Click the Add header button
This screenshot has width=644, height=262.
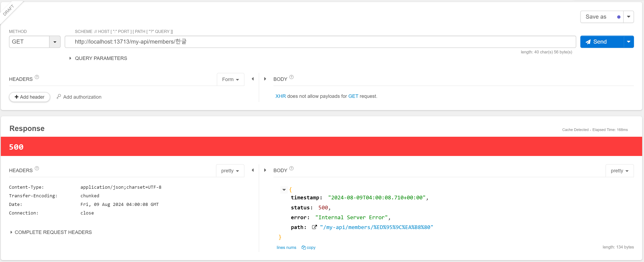point(29,97)
